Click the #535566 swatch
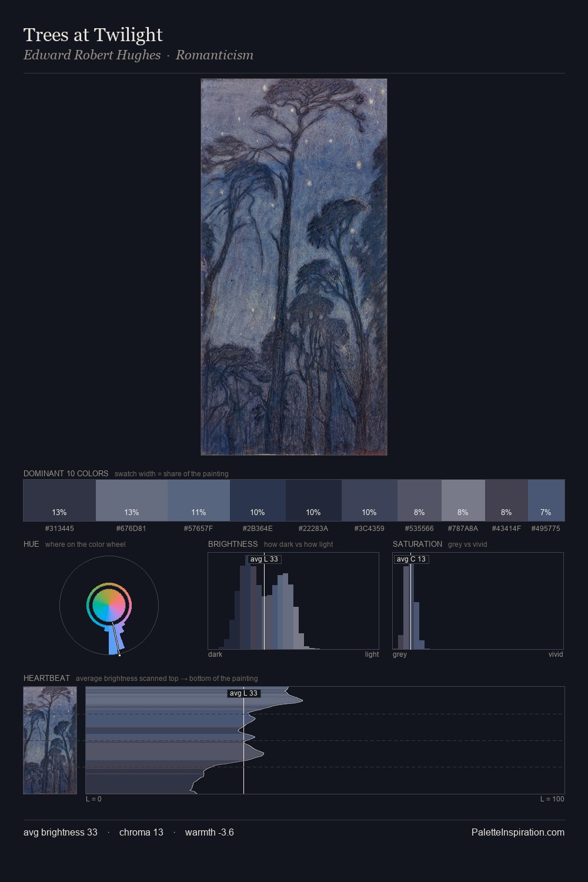The height and width of the screenshot is (882, 588). (x=419, y=500)
